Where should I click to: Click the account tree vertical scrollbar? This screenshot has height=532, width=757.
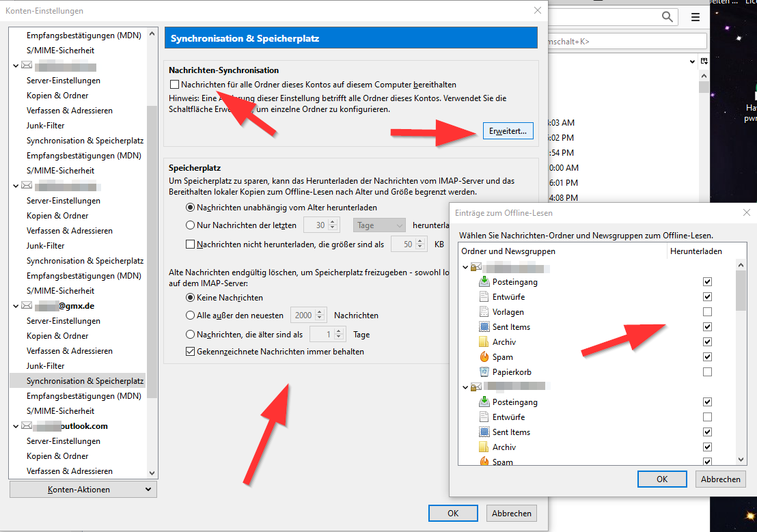[x=152, y=251]
